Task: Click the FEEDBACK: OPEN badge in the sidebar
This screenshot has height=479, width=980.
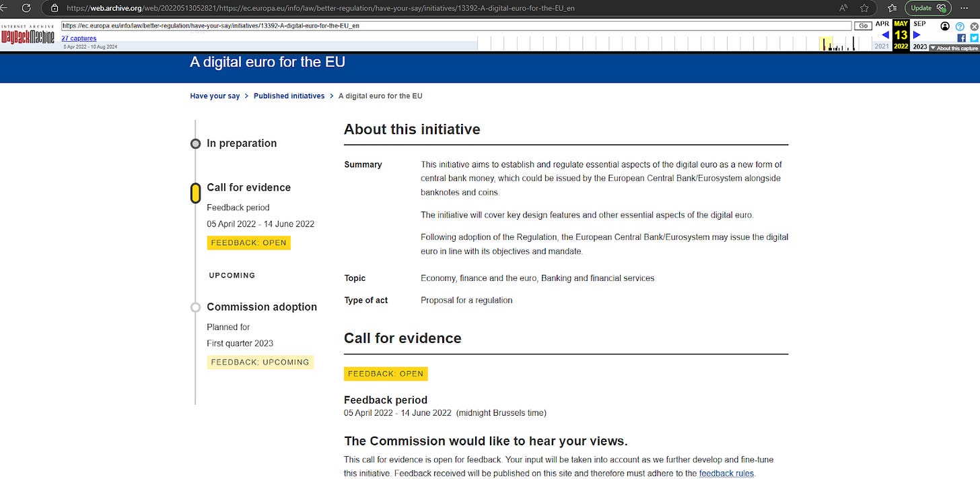Action: click(x=248, y=243)
